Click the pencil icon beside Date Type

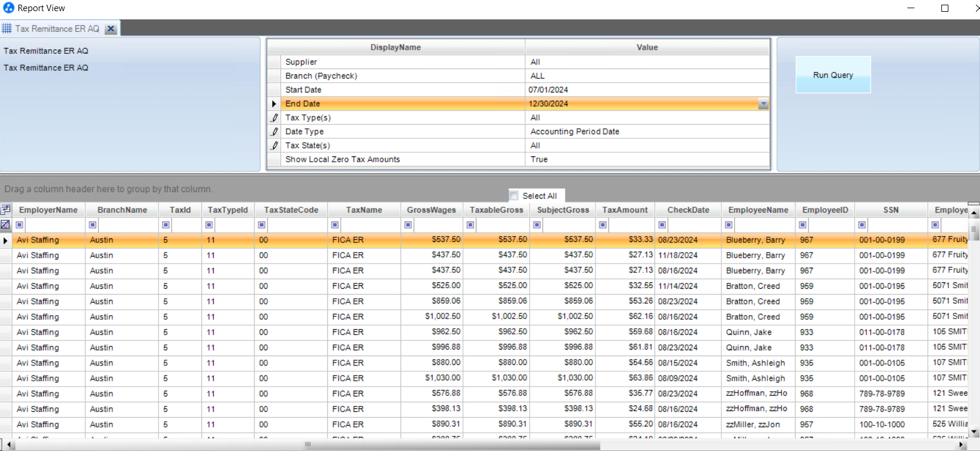(x=274, y=132)
